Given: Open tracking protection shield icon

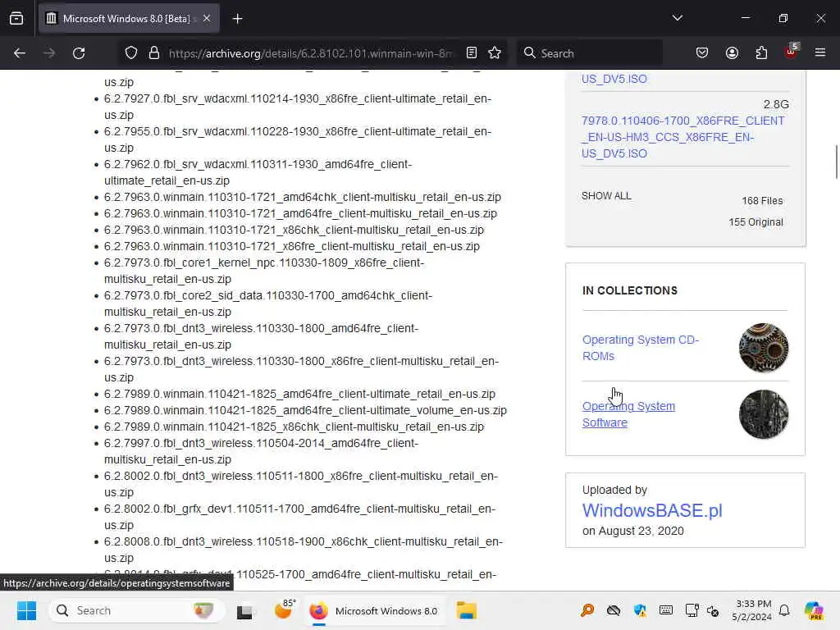Looking at the screenshot, I should click(131, 53).
